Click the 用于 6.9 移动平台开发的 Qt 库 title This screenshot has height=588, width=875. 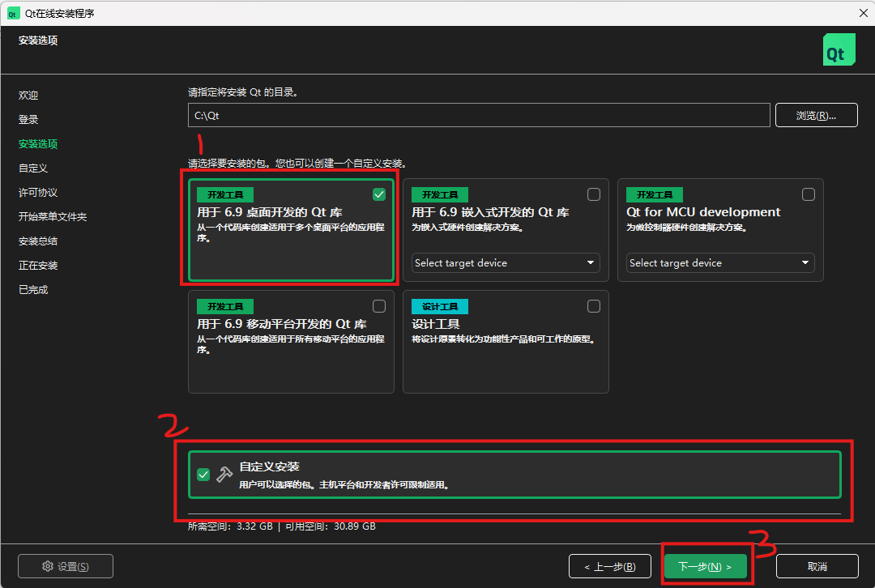pos(282,324)
